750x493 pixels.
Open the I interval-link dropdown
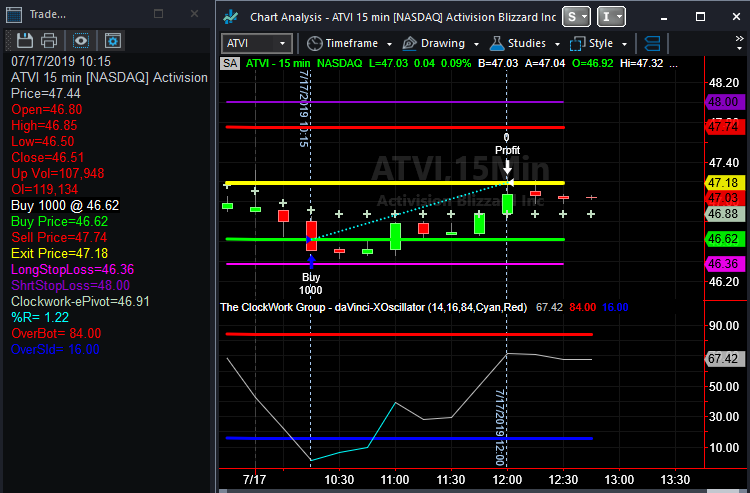(x=611, y=17)
